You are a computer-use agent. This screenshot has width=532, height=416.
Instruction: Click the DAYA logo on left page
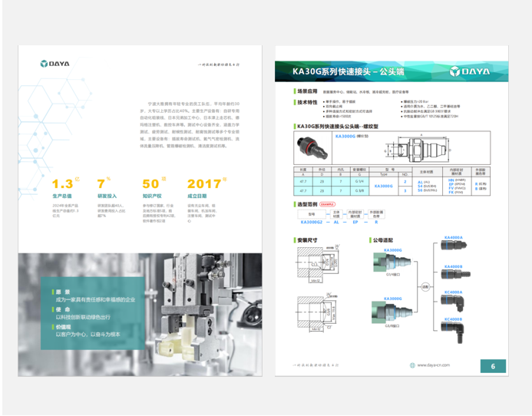point(55,64)
